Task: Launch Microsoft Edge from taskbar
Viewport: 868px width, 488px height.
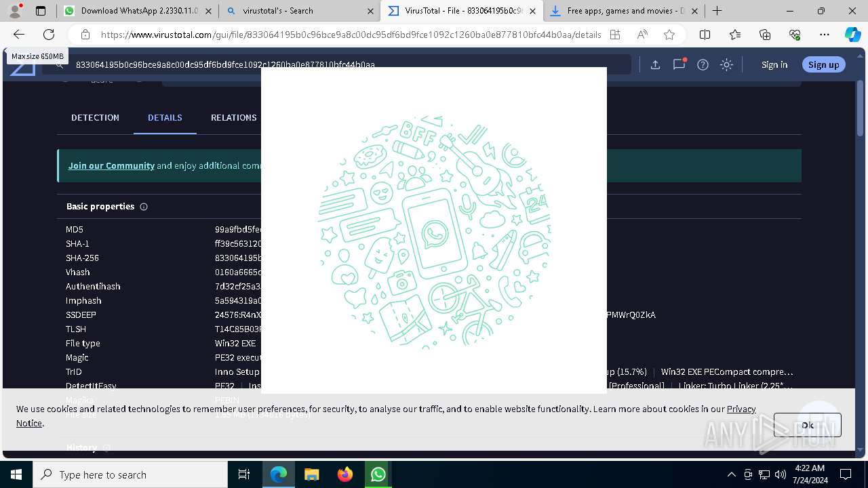Action: 279,474
